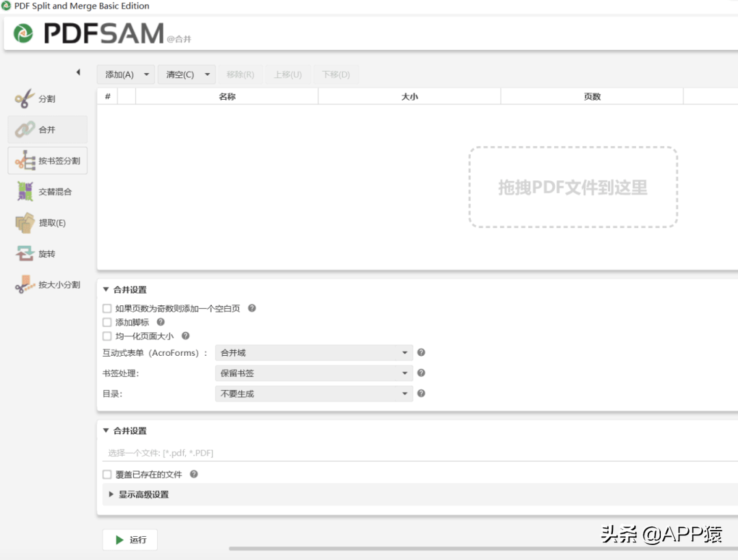This screenshot has height=560, width=738.
Task: Open the 互动式表单 AcroForms dropdown
Action: pyautogui.click(x=314, y=352)
